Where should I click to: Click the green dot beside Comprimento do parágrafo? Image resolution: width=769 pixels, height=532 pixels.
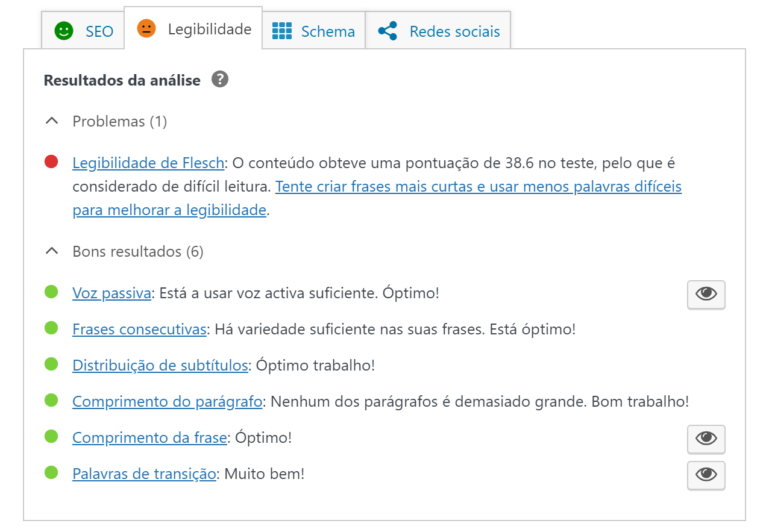[52, 402]
